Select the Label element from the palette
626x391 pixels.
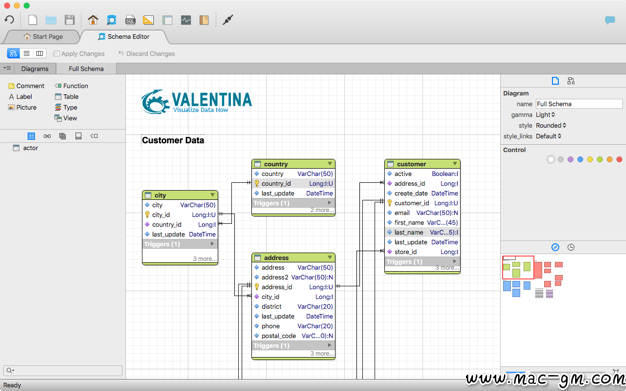tap(20, 97)
